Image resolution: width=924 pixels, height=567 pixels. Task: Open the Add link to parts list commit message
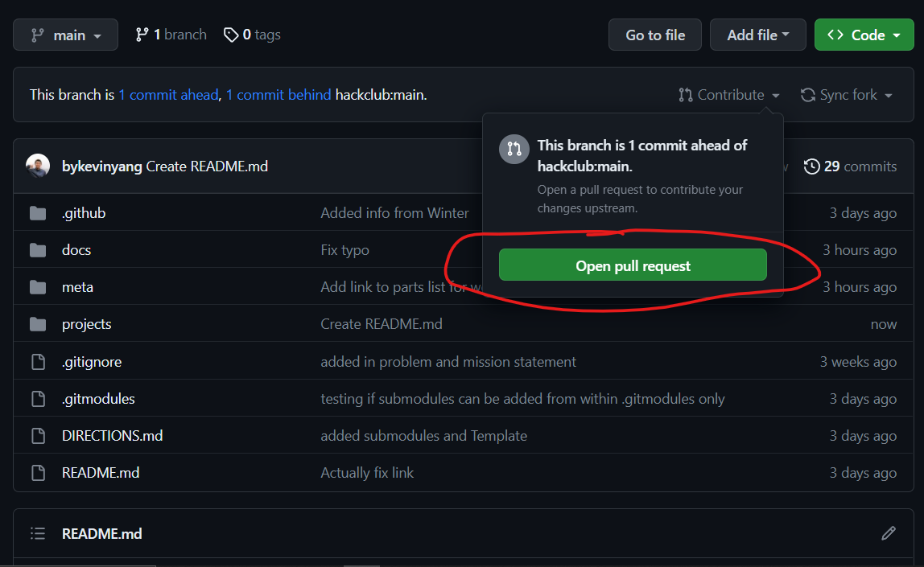402,287
